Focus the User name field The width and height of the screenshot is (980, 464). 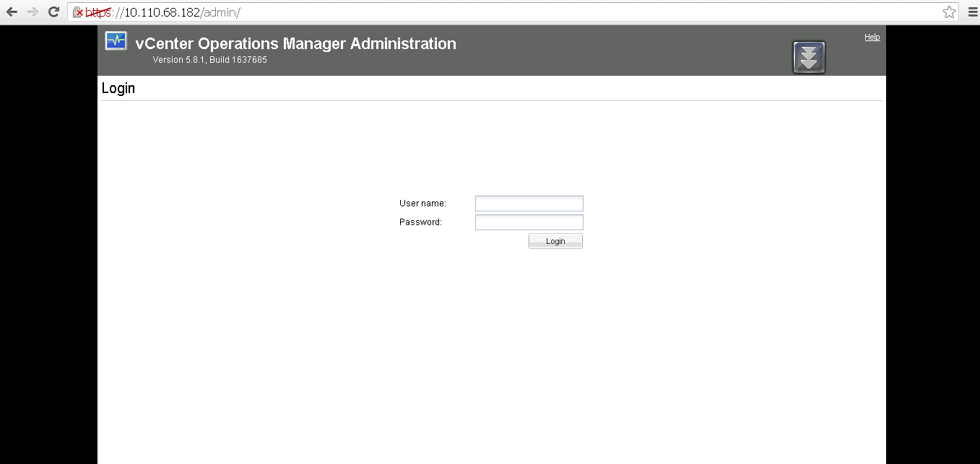[529, 203]
